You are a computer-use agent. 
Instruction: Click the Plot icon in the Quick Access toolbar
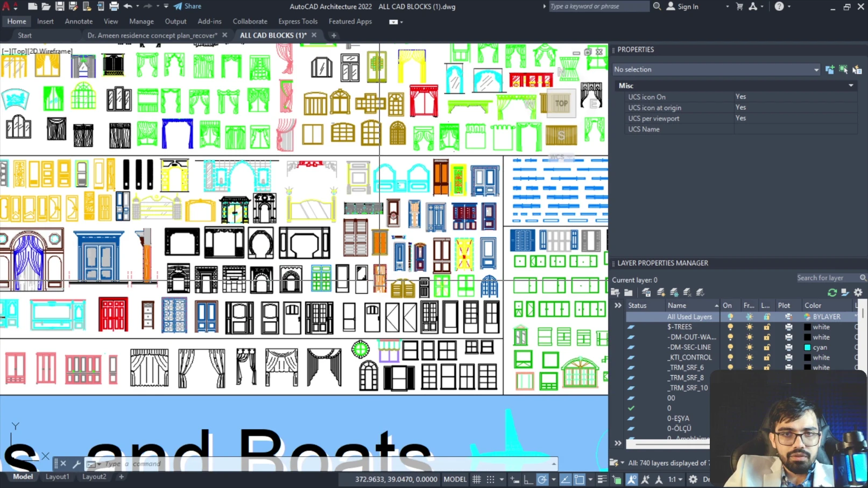(x=114, y=6)
